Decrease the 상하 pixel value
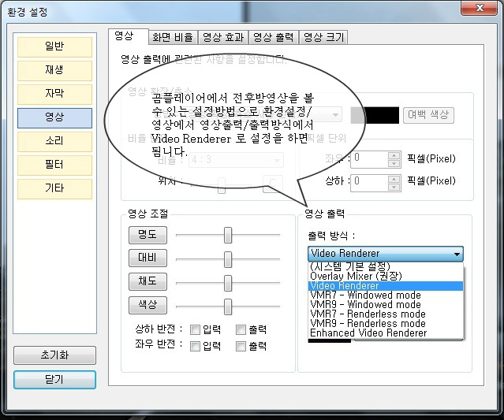The height and width of the screenshot is (420, 504). [x=394, y=188]
